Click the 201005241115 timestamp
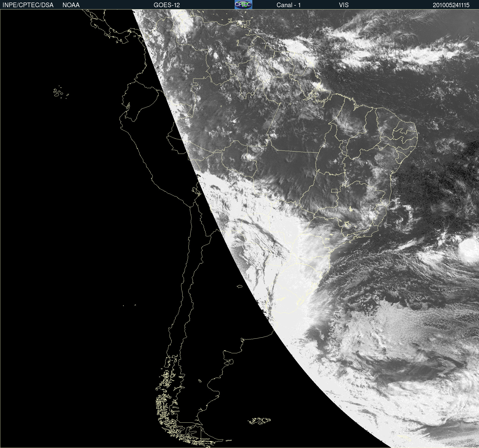The image size is (479, 448). tap(451, 5)
